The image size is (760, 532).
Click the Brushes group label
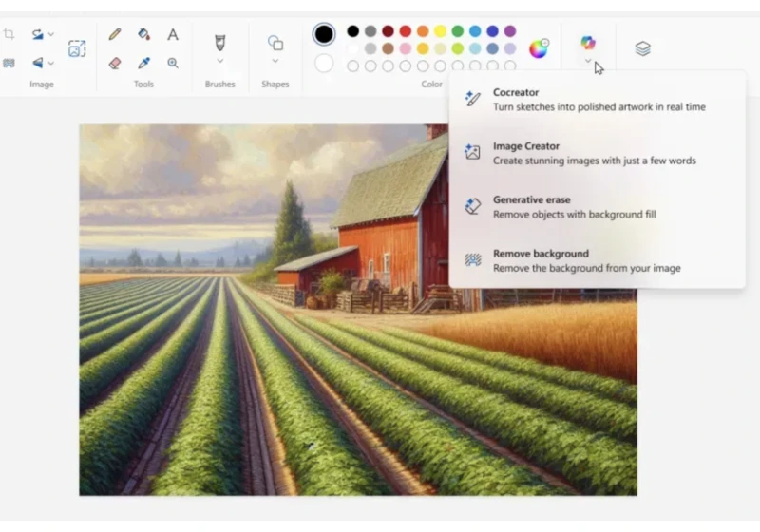[x=220, y=85]
